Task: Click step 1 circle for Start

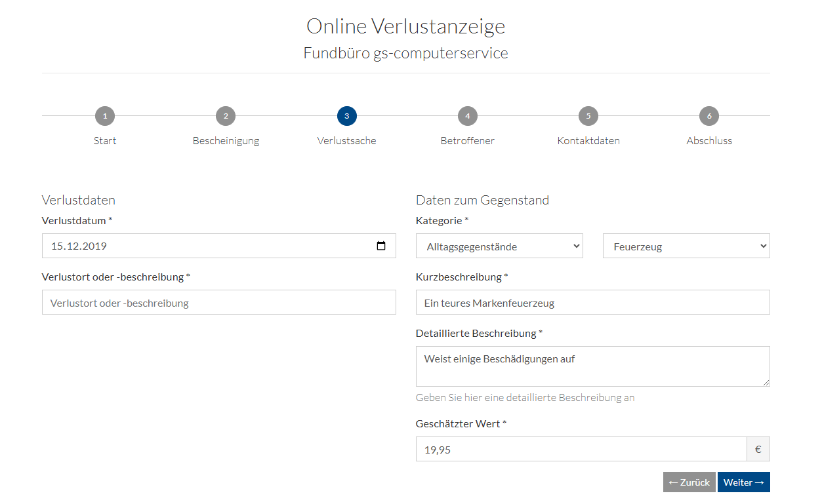Action: (104, 116)
